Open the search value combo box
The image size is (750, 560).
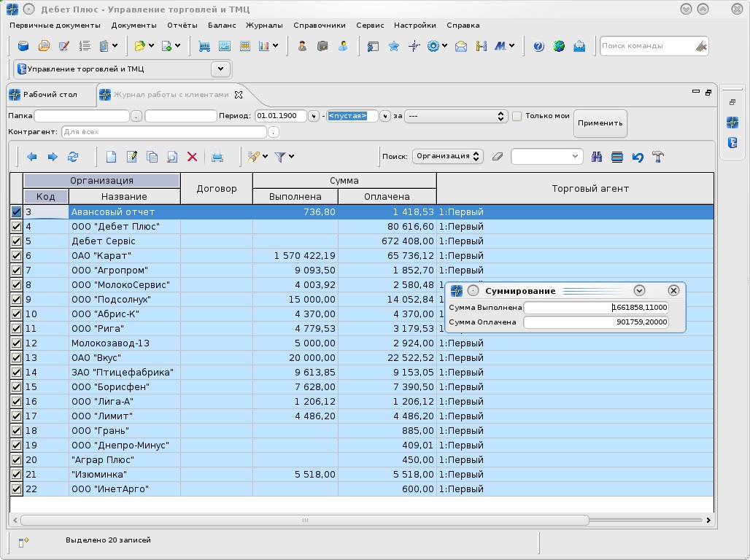(x=546, y=156)
